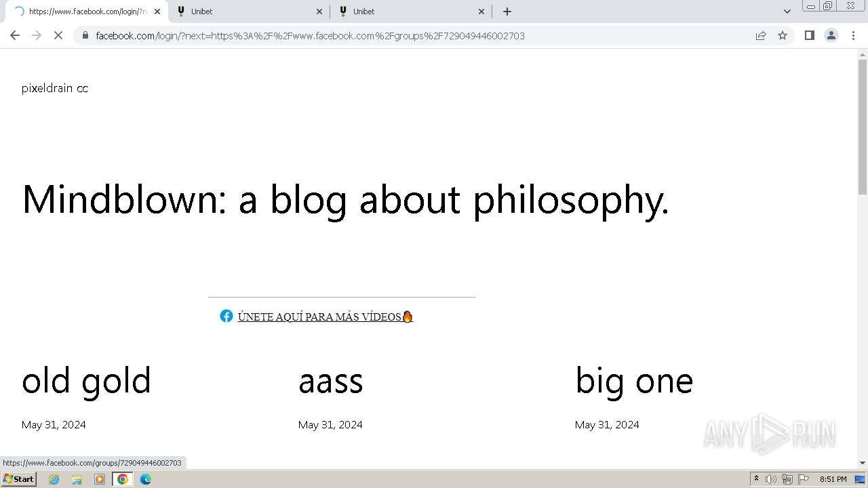Click the address bar URL
868x488 pixels.
point(310,36)
